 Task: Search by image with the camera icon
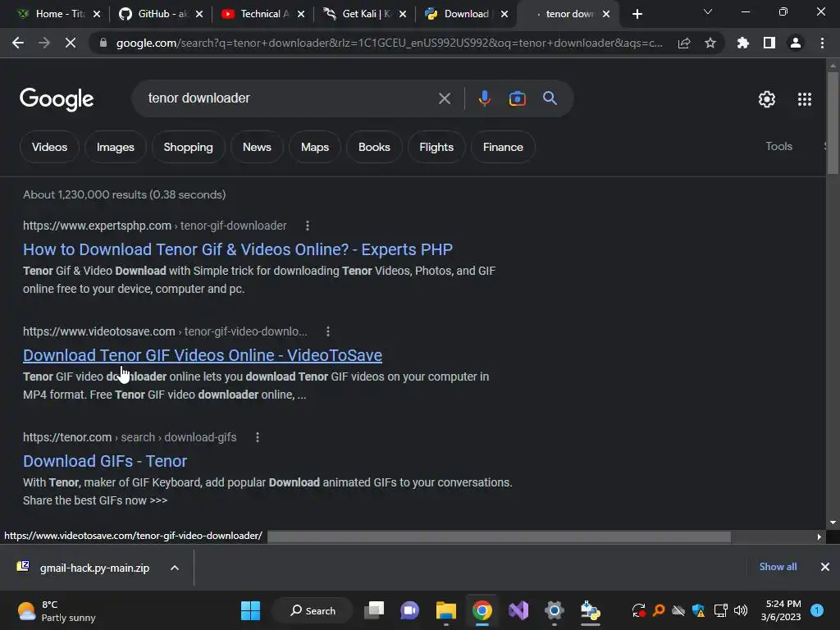tap(518, 98)
